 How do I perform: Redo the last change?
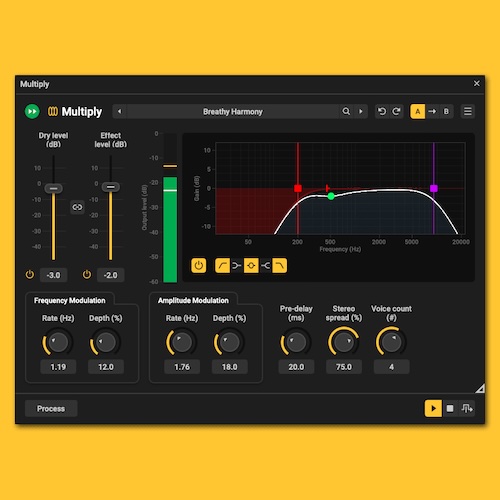396,111
